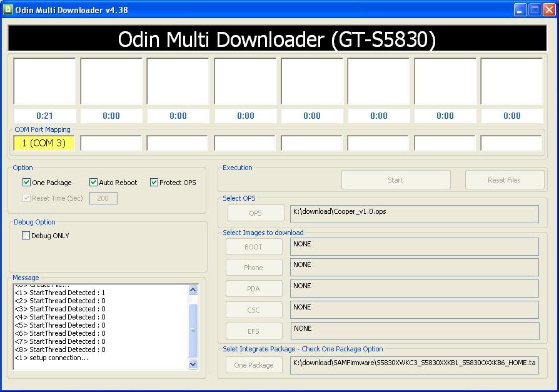Screen dimensions: 559x392
Task: Click the PDA path field showing NONE
Action: click(x=415, y=289)
